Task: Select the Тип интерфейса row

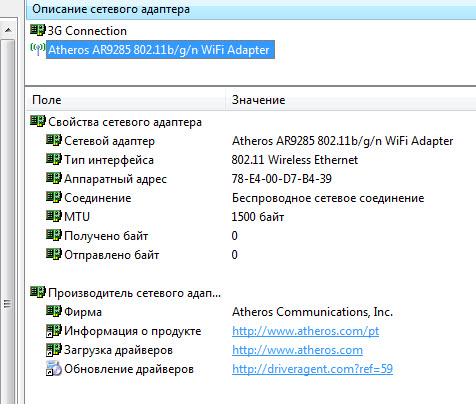Action: [x=251, y=160]
